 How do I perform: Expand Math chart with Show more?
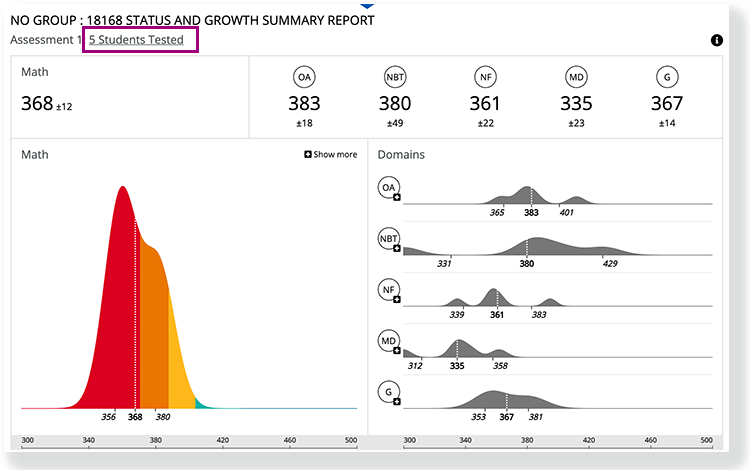tap(331, 155)
